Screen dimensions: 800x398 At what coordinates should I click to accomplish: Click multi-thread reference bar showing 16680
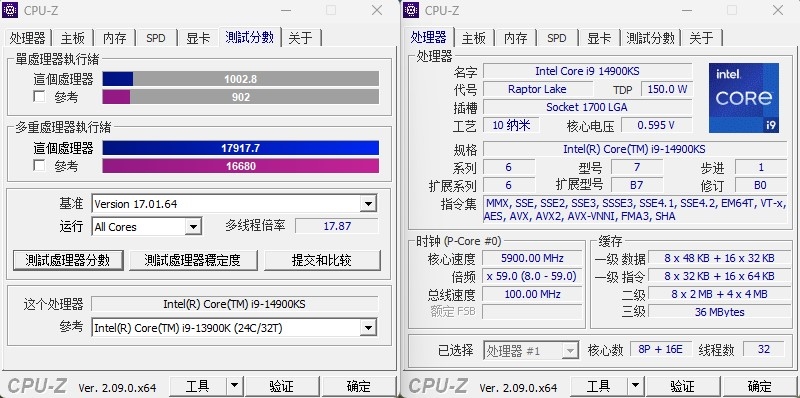pyautogui.click(x=241, y=166)
